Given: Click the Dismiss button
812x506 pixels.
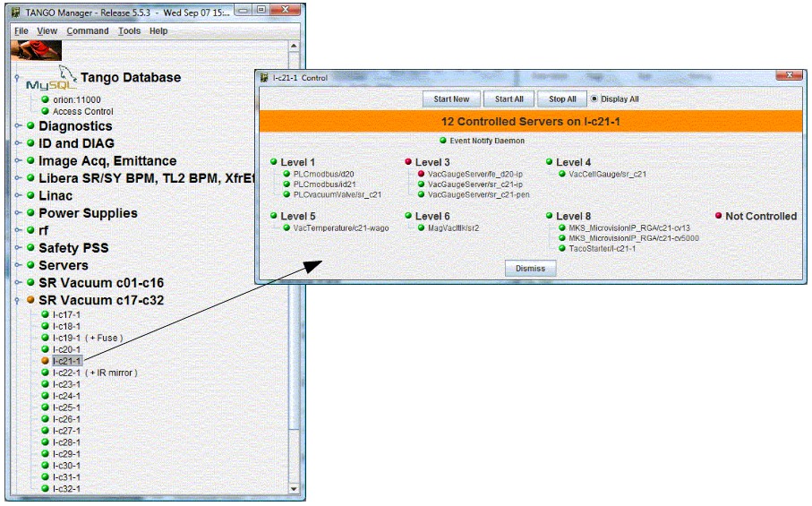Looking at the screenshot, I should click(x=530, y=269).
